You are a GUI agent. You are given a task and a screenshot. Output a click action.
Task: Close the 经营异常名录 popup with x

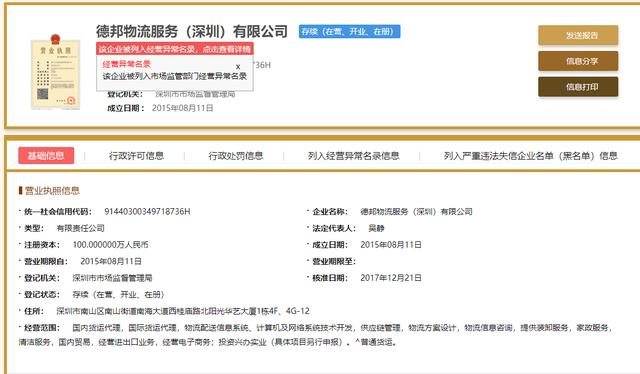pyautogui.click(x=238, y=67)
